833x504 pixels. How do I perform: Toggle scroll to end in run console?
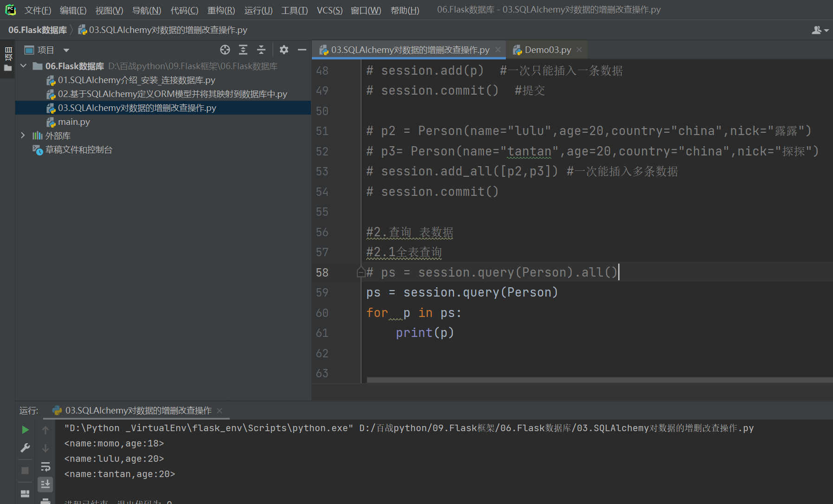click(x=45, y=484)
